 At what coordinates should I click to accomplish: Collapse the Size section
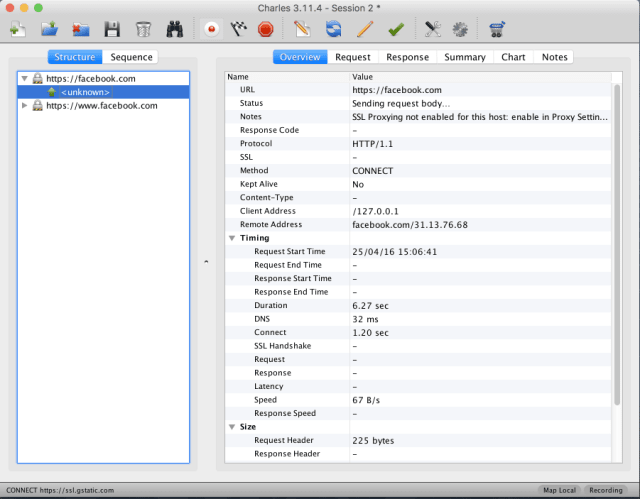click(232, 427)
